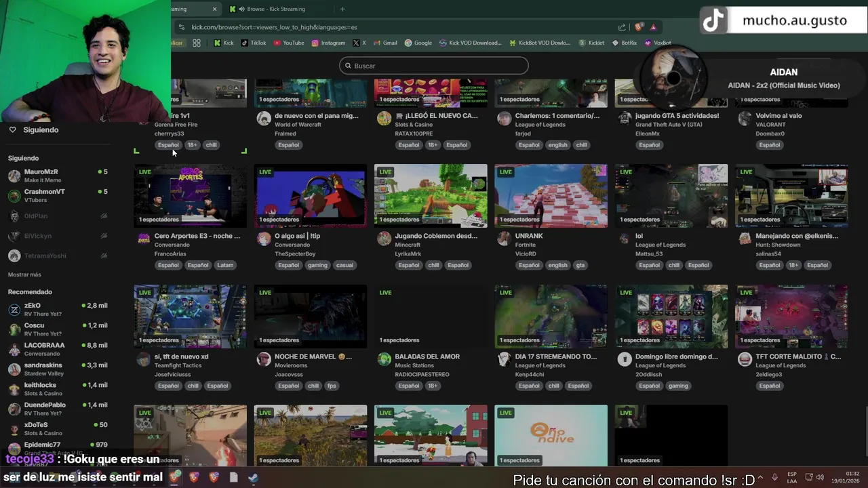Open the YouTube bookmark
Viewport: 868px width, 488px height.
point(289,43)
